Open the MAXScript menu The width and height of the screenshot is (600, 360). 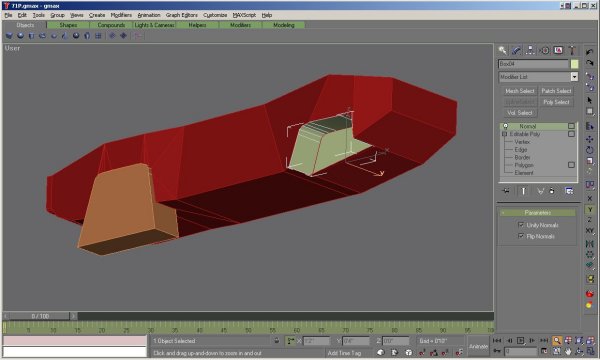[x=244, y=15]
